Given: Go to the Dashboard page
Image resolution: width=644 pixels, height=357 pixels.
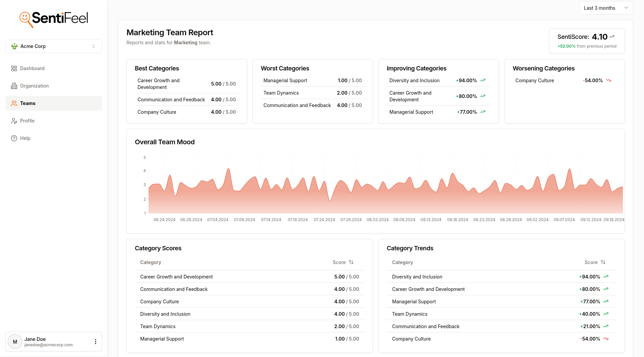Looking at the screenshot, I should coord(54,68).
